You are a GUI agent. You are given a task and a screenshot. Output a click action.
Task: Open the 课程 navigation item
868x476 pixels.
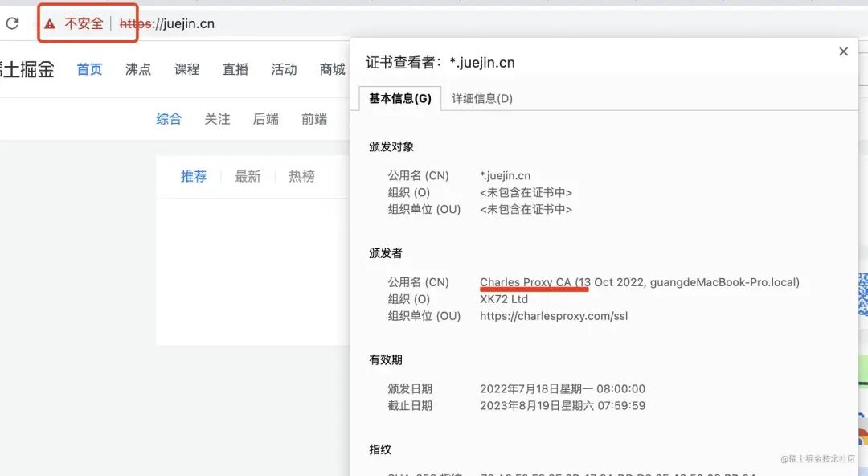tap(186, 69)
